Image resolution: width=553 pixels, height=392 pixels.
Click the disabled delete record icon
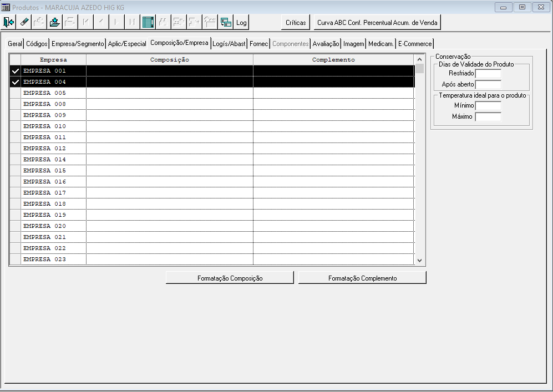70,22
